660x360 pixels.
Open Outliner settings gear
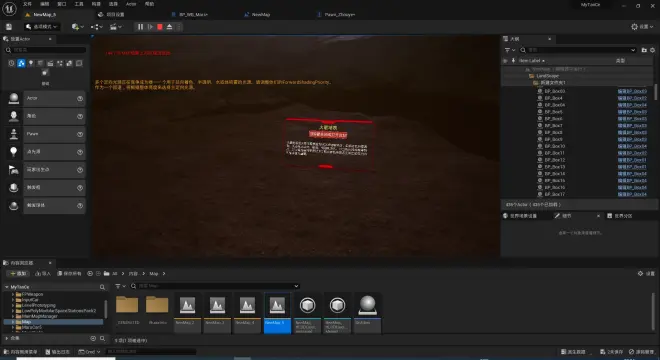click(x=652, y=50)
